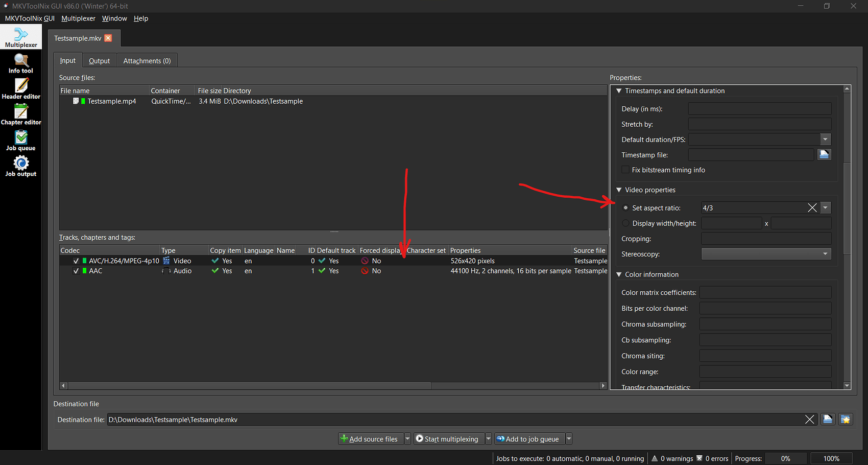The image size is (868, 465).
Task: Switch to the Output tab
Action: [x=99, y=61]
